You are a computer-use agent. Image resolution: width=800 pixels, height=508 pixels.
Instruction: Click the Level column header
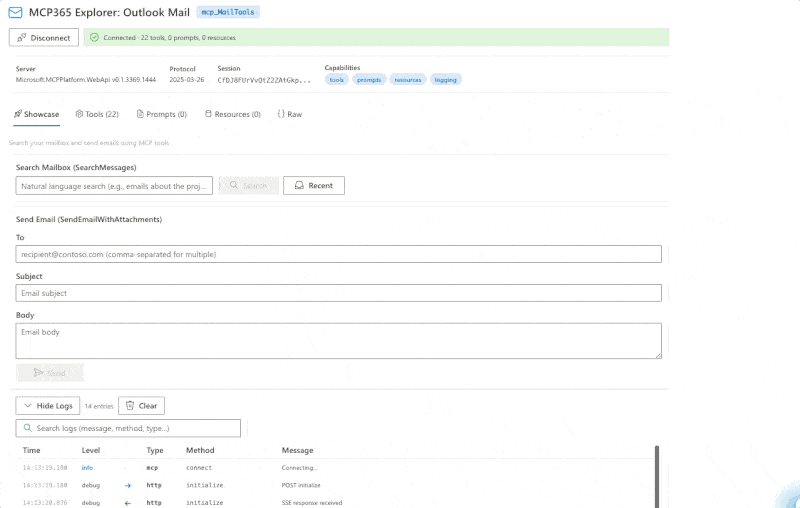[x=91, y=450]
